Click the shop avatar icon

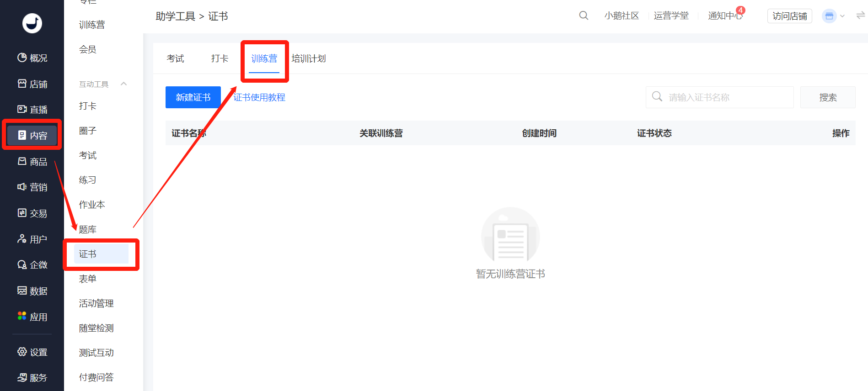[829, 16]
